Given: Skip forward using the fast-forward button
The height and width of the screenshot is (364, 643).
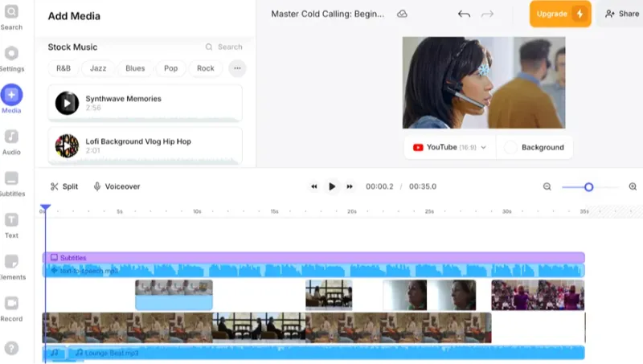Looking at the screenshot, I should (x=350, y=186).
